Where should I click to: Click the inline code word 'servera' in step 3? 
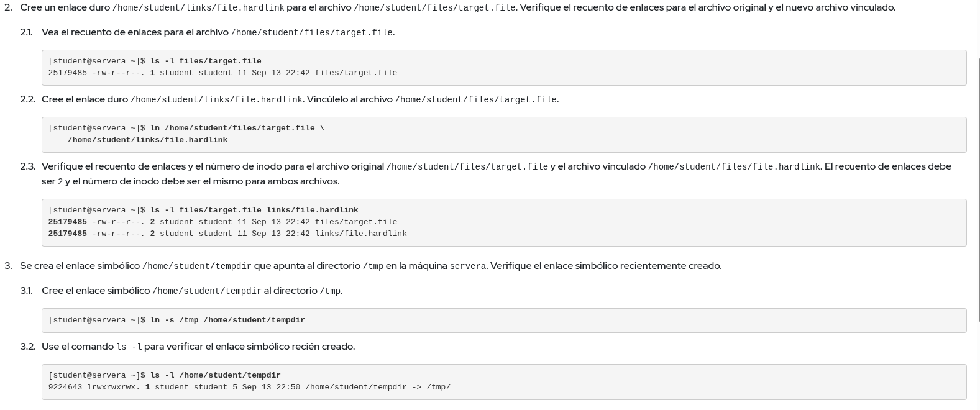pos(467,266)
